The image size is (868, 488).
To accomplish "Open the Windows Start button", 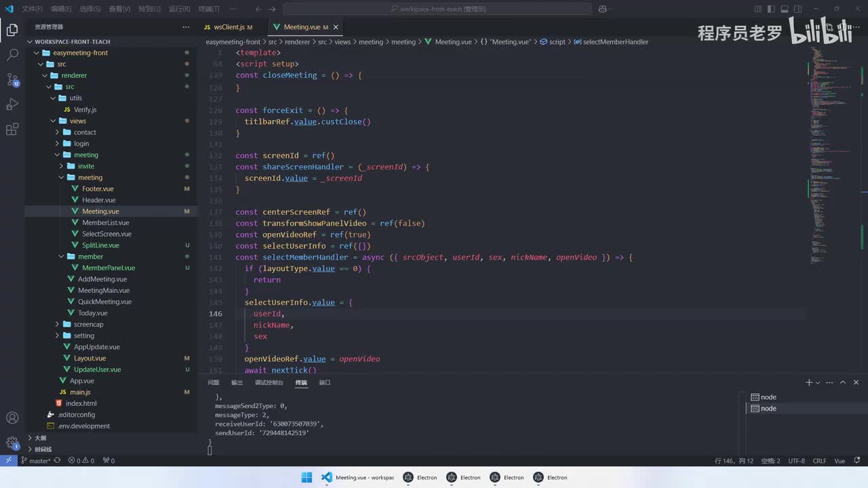I will click(307, 477).
